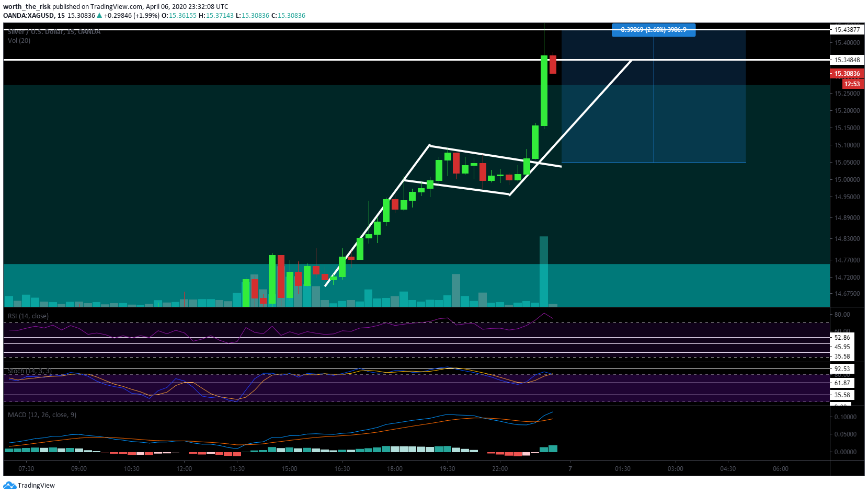Select the Vol (20) indicator label

[19, 41]
